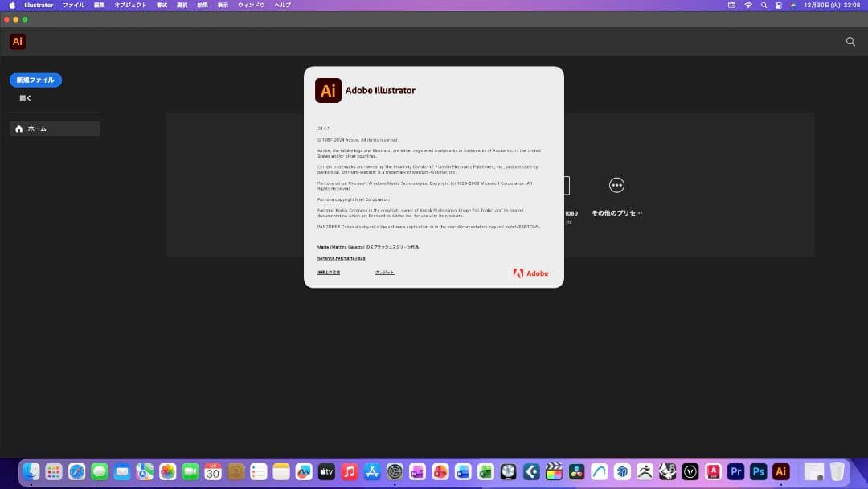
Task: Open Premiere Pro from the dock
Action: [x=735, y=471]
